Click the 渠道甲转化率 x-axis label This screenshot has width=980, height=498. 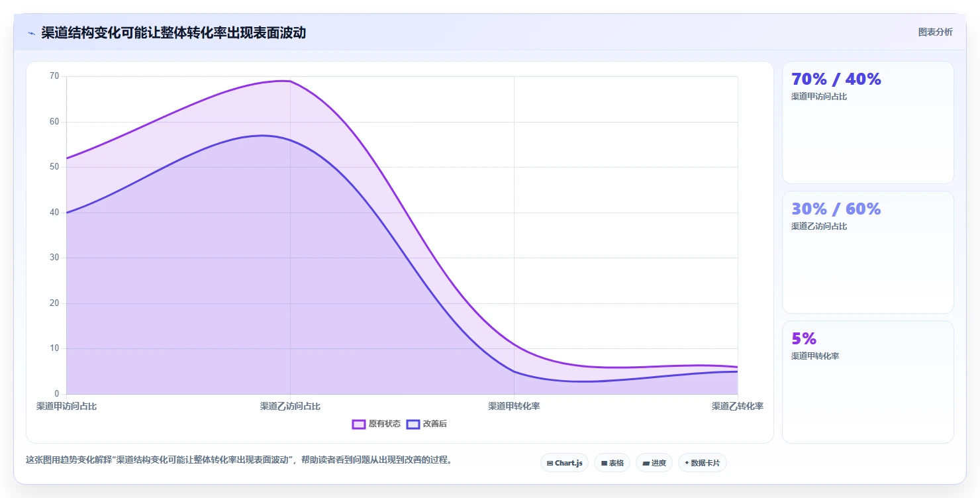514,406
